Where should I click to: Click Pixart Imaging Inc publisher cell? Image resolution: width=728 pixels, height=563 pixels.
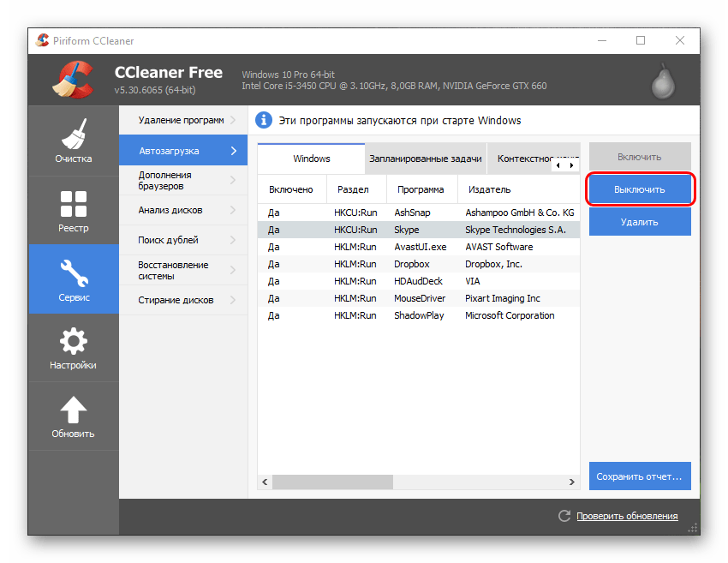click(503, 298)
